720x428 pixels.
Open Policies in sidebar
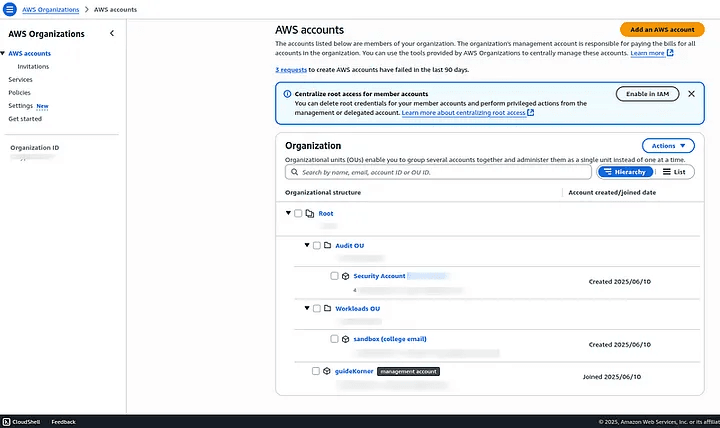click(19, 92)
